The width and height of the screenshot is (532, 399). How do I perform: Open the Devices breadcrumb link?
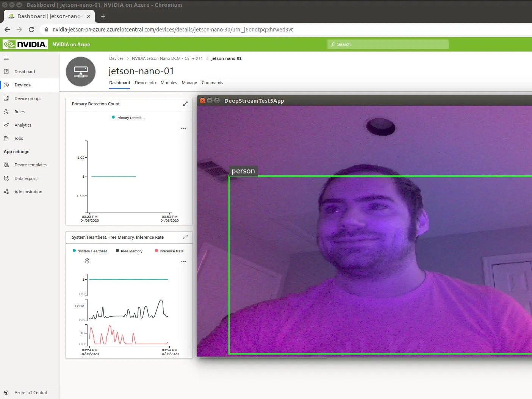click(x=116, y=58)
